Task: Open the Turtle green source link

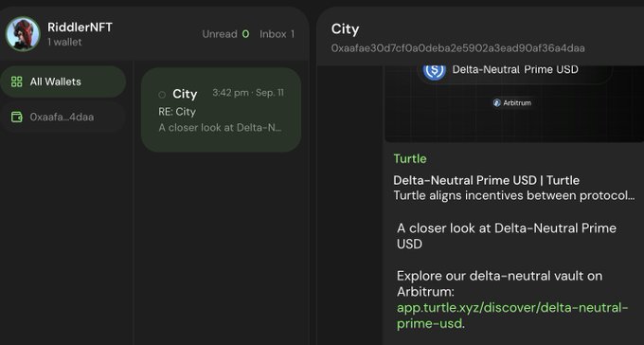Action: tap(410, 158)
